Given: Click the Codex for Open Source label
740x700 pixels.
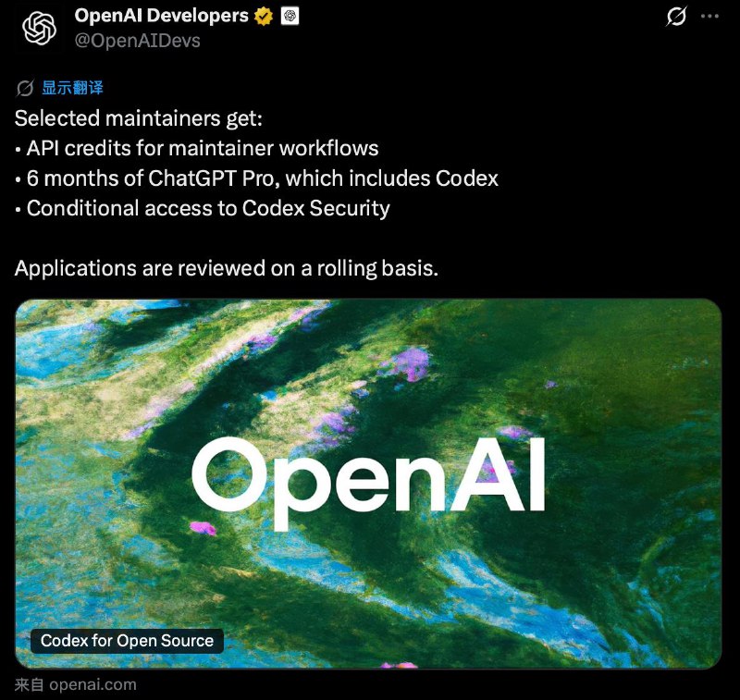Looking at the screenshot, I should pyautogui.click(x=127, y=640).
